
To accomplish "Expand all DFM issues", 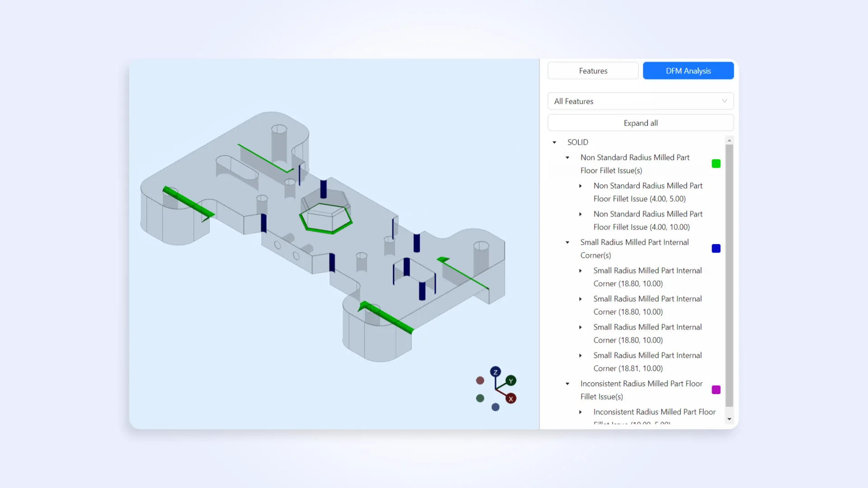I will [640, 123].
